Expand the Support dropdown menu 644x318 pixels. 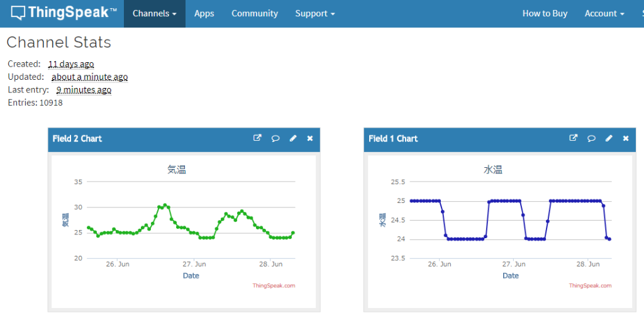(315, 13)
